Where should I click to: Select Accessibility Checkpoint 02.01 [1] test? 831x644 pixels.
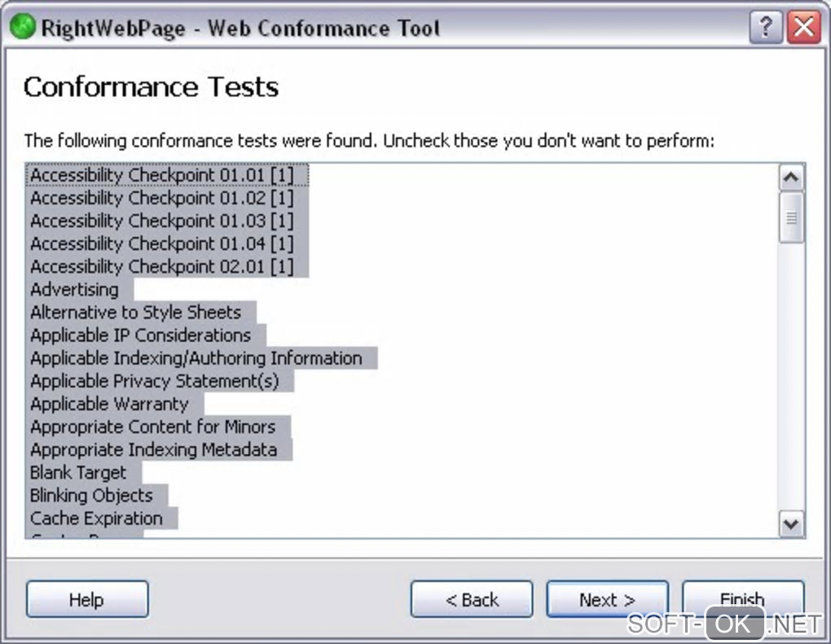pyautogui.click(x=161, y=266)
